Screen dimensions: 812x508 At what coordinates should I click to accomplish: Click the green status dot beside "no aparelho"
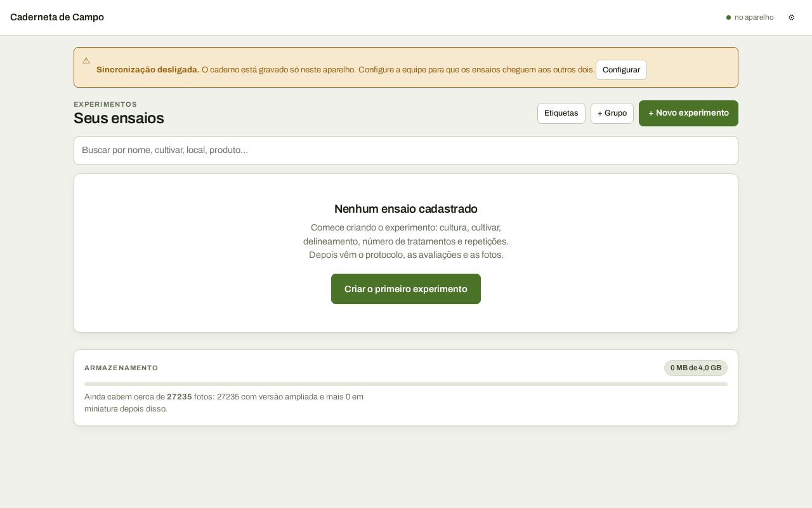728,18
